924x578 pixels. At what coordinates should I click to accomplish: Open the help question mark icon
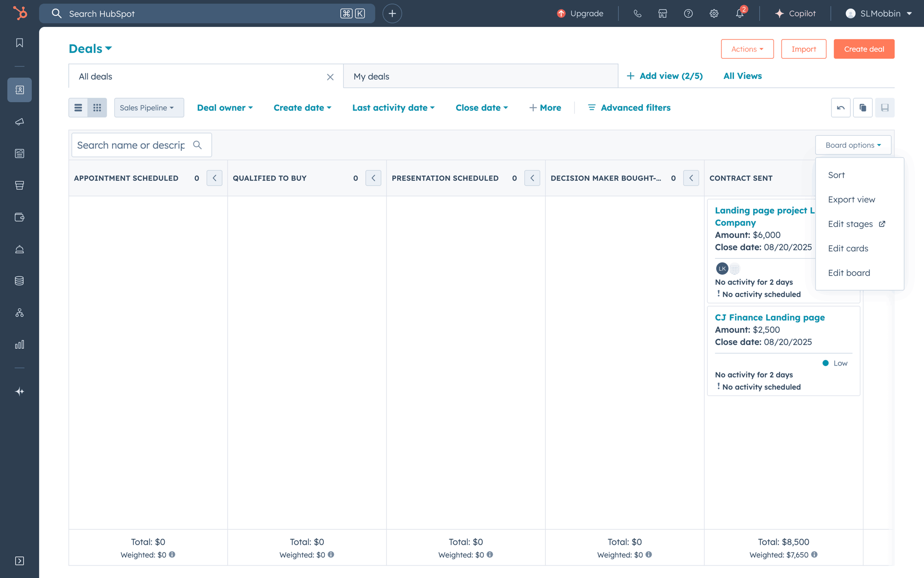688,13
